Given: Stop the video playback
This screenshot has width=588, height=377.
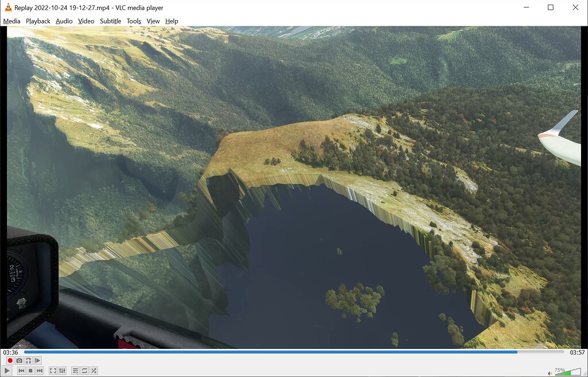Looking at the screenshot, I should click(x=30, y=371).
